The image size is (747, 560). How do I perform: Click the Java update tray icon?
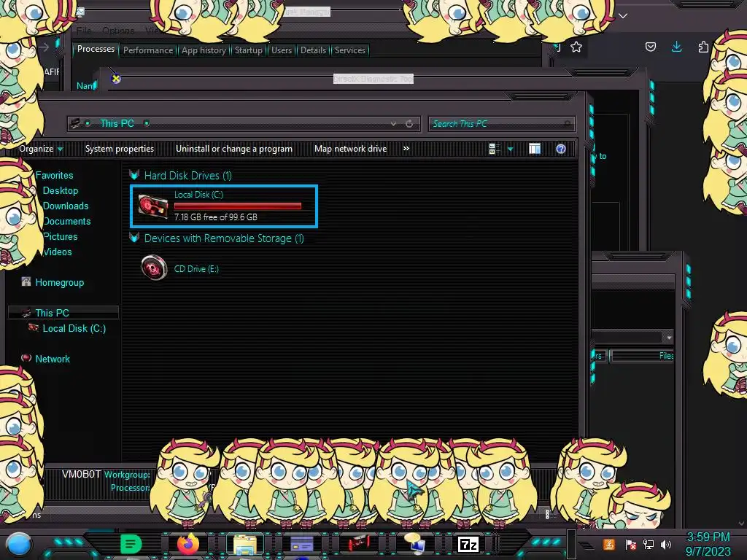pyautogui.click(x=609, y=544)
